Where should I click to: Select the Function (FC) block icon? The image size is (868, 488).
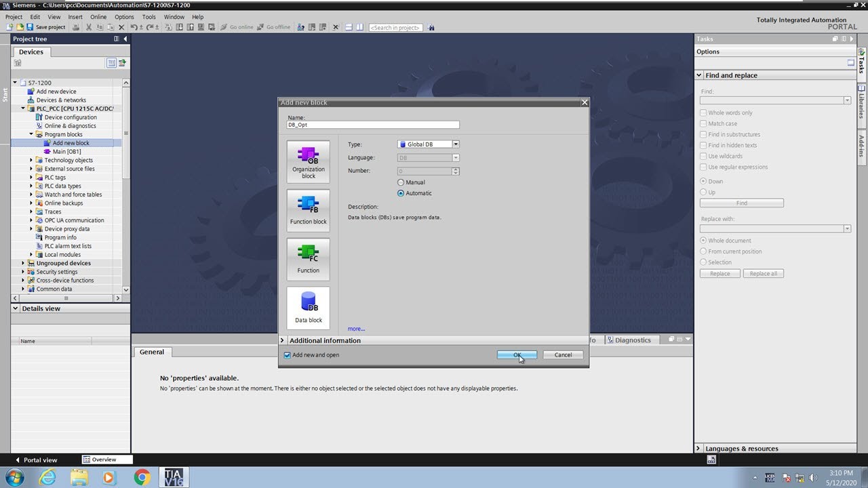309,259
